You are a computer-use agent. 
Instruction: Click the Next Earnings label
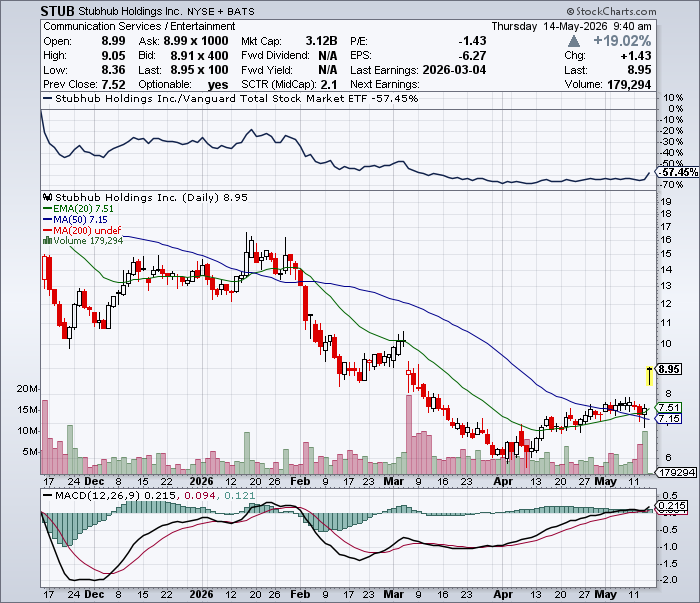point(385,84)
